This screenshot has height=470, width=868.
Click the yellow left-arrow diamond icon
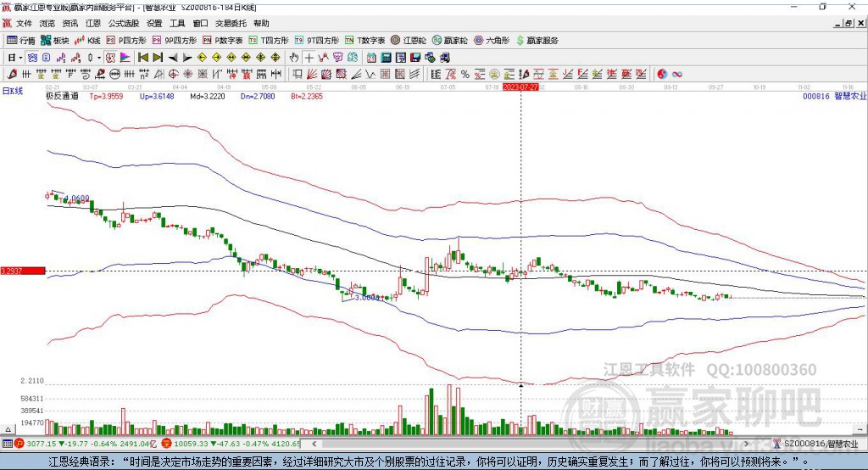coord(202,58)
